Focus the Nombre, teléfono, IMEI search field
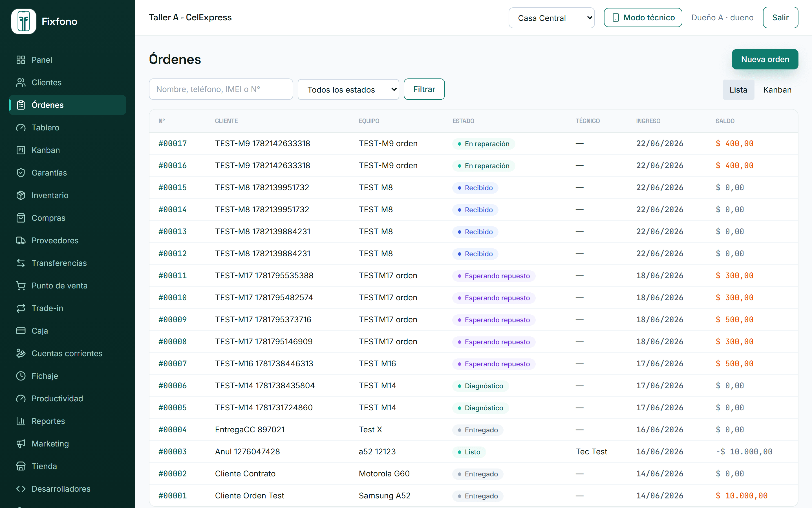The width and height of the screenshot is (812, 508). pyautogui.click(x=221, y=89)
